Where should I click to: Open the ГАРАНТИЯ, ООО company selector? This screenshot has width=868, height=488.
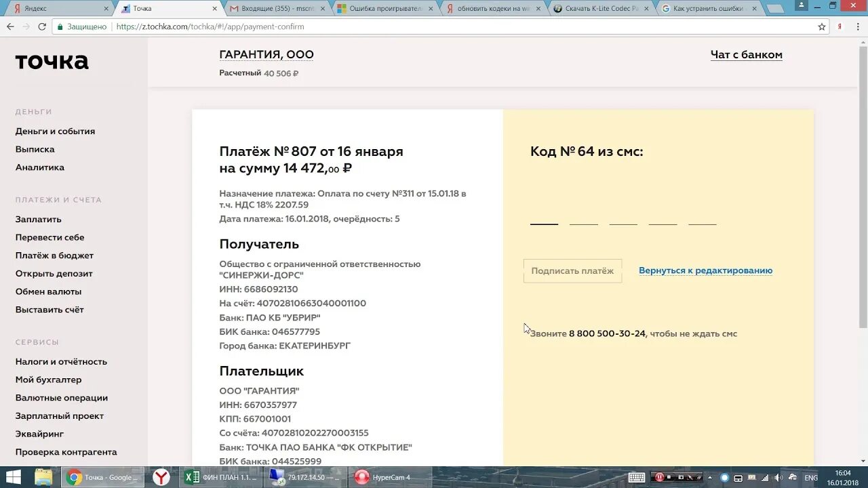pyautogui.click(x=266, y=54)
